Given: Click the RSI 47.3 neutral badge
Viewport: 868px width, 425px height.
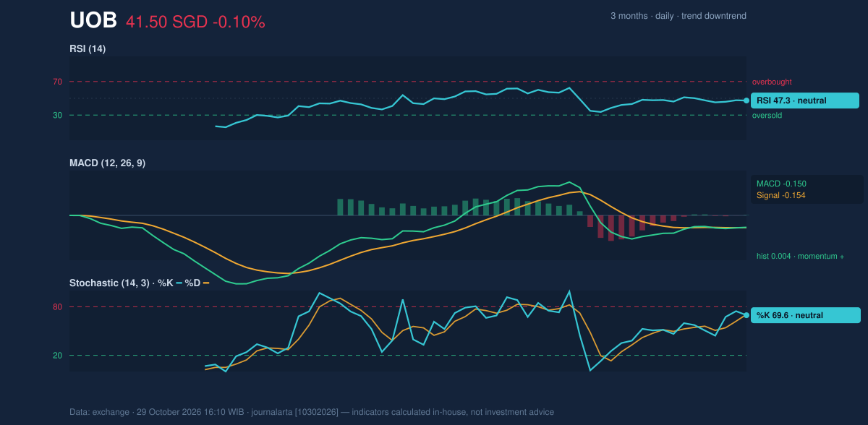Looking at the screenshot, I should coord(805,100).
